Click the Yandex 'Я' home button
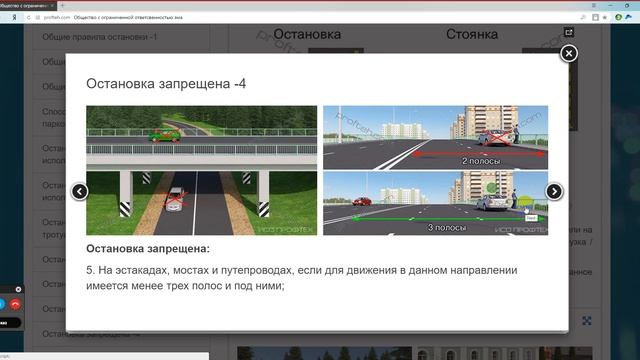 coord(14,17)
